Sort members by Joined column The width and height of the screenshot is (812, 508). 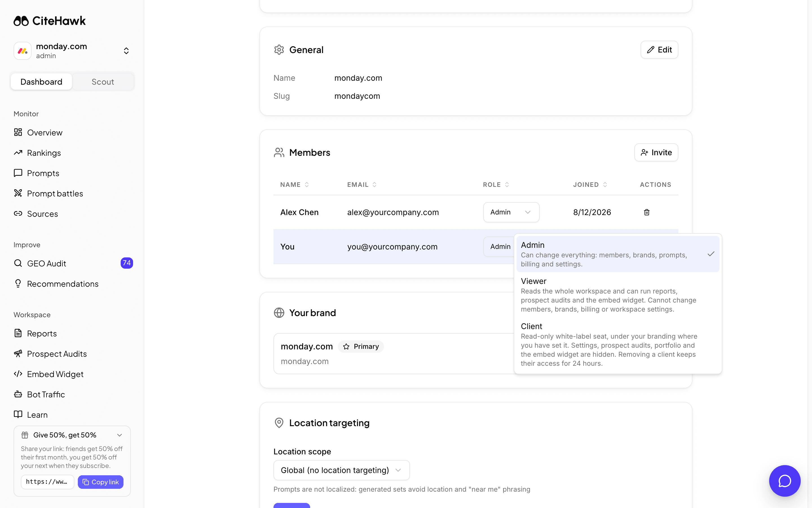point(590,185)
